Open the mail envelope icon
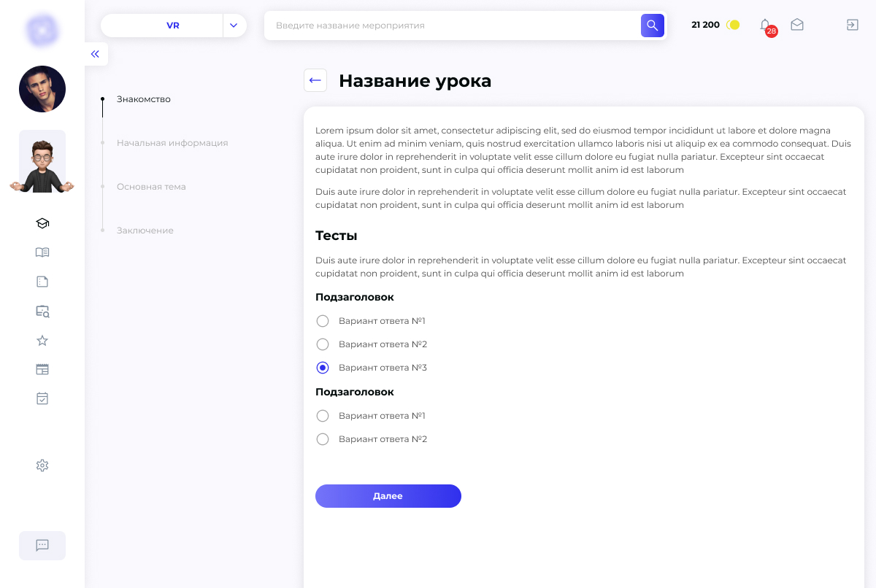This screenshot has height=588, width=876. pos(797,25)
